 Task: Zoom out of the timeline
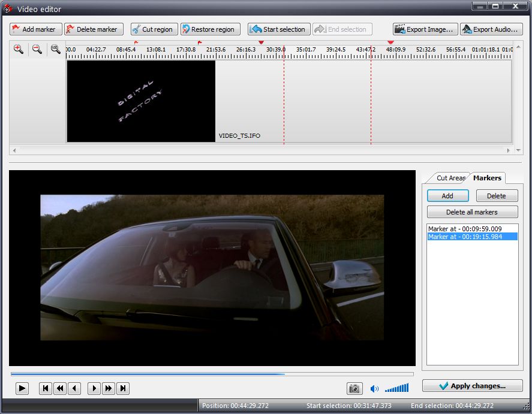(37, 49)
